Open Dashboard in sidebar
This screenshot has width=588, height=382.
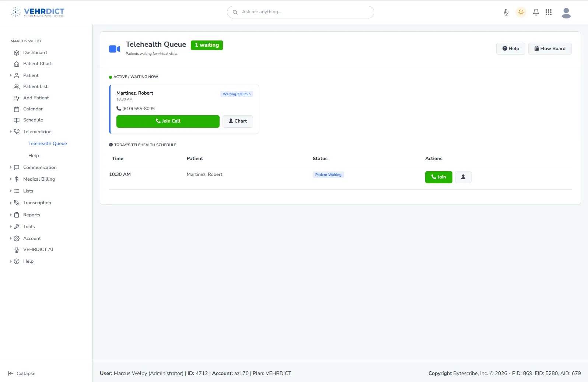coord(35,53)
